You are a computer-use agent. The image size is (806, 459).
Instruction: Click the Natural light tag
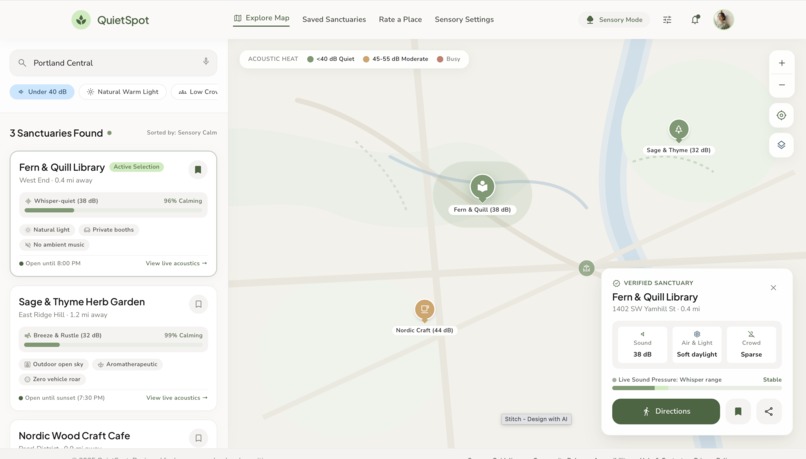tap(47, 230)
